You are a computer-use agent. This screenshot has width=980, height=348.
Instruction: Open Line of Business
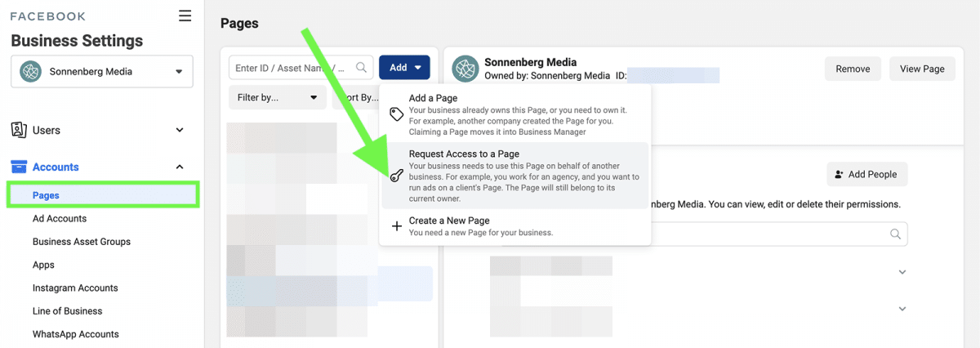pos(68,311)
